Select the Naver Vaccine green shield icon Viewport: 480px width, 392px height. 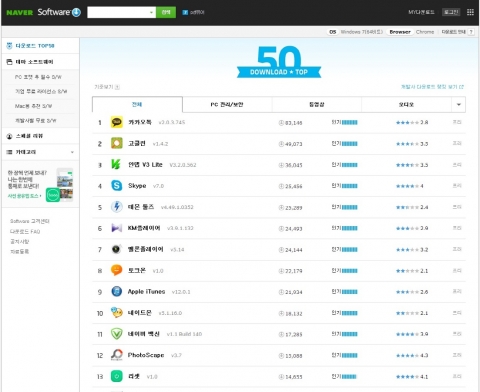click(117, 334)
